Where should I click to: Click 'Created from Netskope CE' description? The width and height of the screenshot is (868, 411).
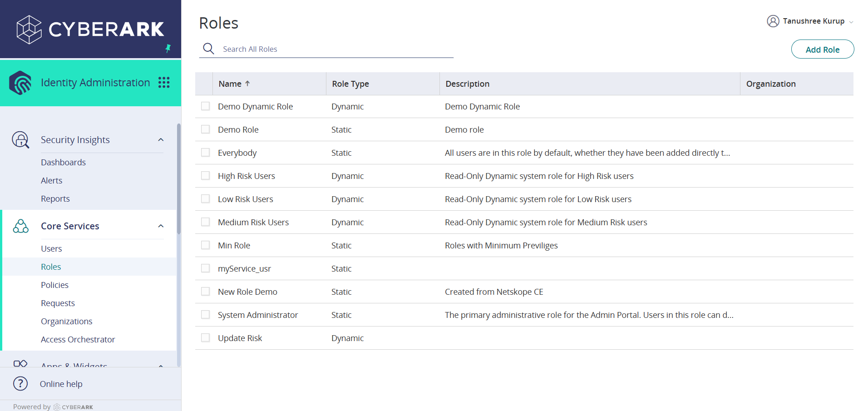point(494,292)
